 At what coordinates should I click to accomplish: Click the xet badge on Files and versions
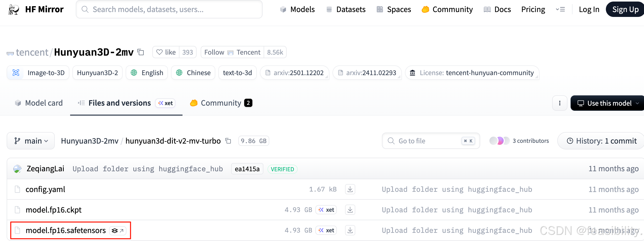[165, 103]
